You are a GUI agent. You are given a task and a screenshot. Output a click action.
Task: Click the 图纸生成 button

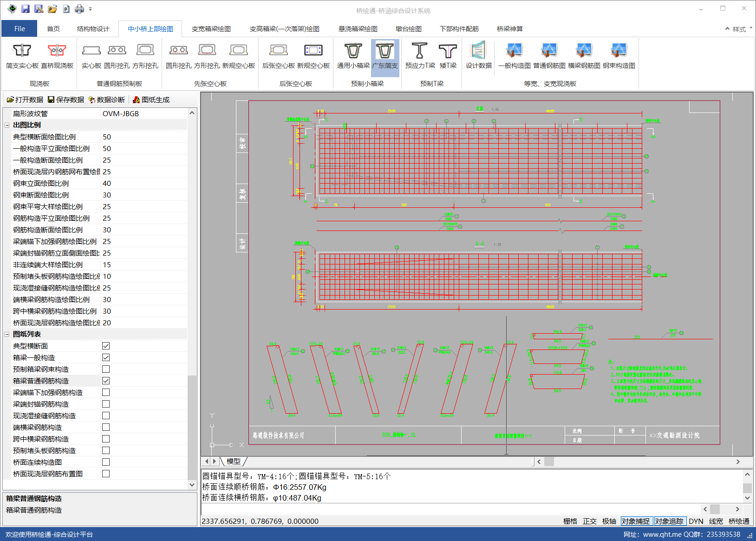151,99
